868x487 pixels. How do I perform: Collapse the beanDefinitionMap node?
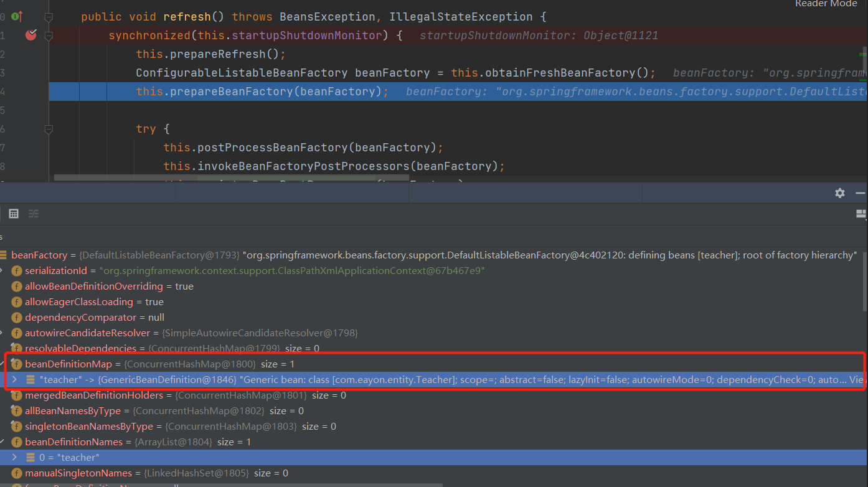click(3, 364)
